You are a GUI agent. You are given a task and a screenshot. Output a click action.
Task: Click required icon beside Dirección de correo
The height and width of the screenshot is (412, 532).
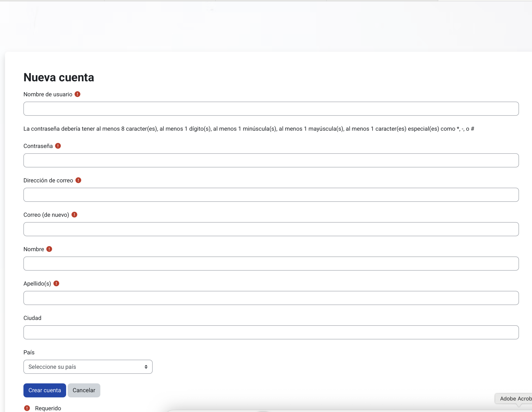pyautogui.click(x=78, y=180)
